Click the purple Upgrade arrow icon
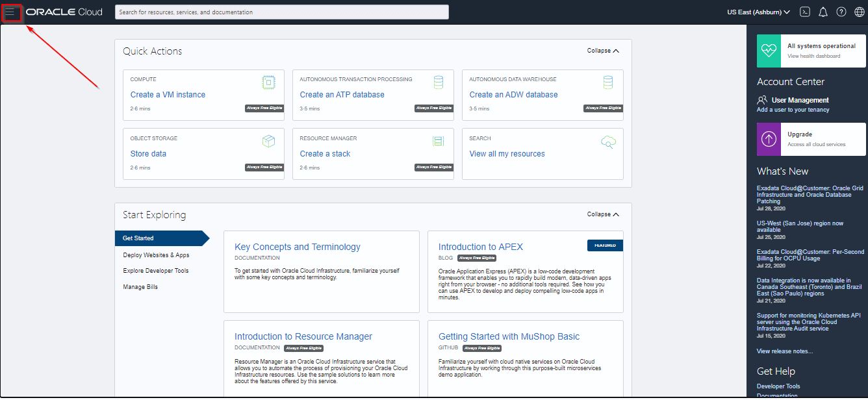This screenshot has width=868, height=400. coord(769,139)
